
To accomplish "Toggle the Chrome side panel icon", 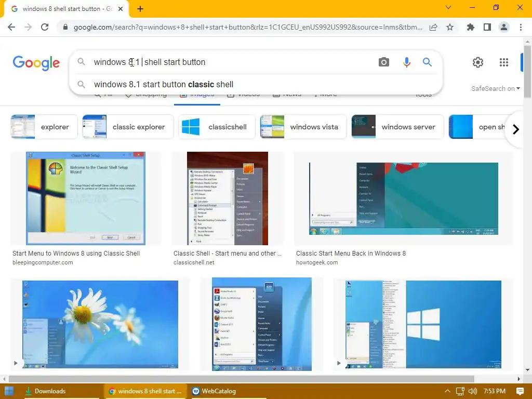I will coord(487,27).
